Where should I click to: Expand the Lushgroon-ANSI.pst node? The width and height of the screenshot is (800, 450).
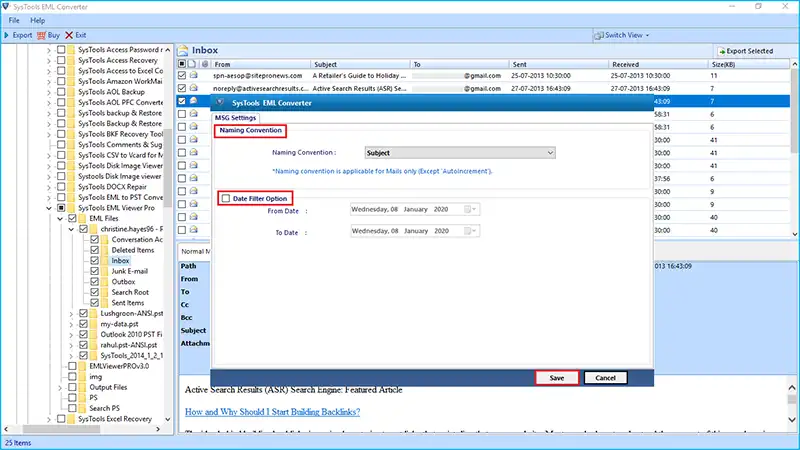pyautogui.click(x=71, y=314)
